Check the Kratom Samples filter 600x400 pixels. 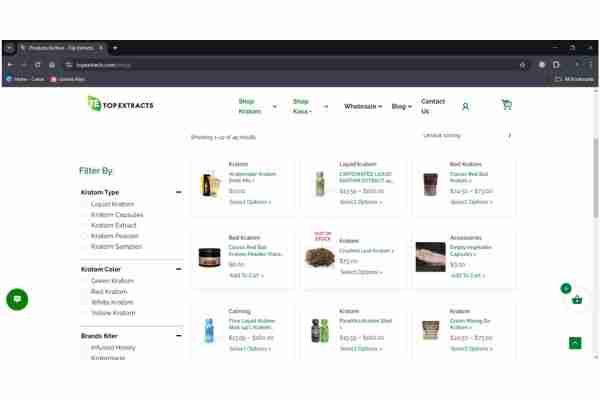click(84, 247)
